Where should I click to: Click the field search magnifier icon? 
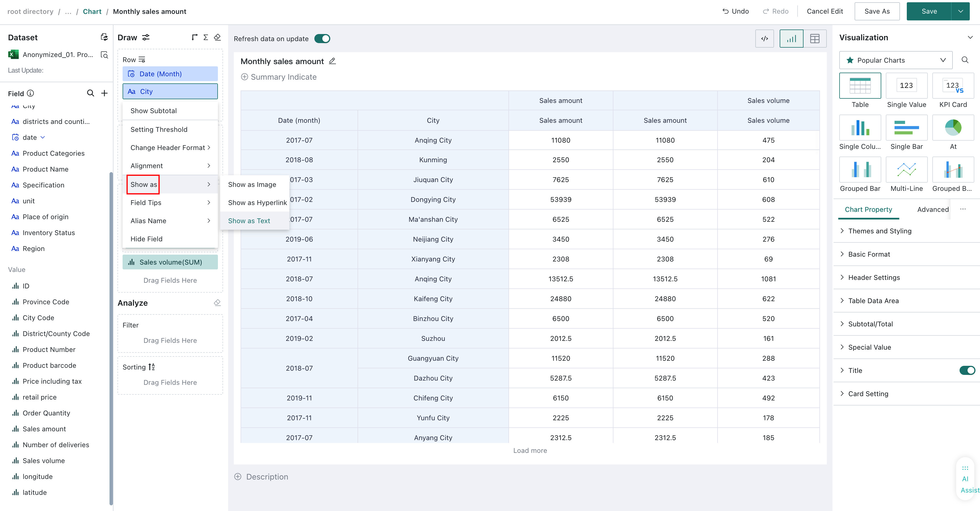pyautogui.click(x=91, y=93)
